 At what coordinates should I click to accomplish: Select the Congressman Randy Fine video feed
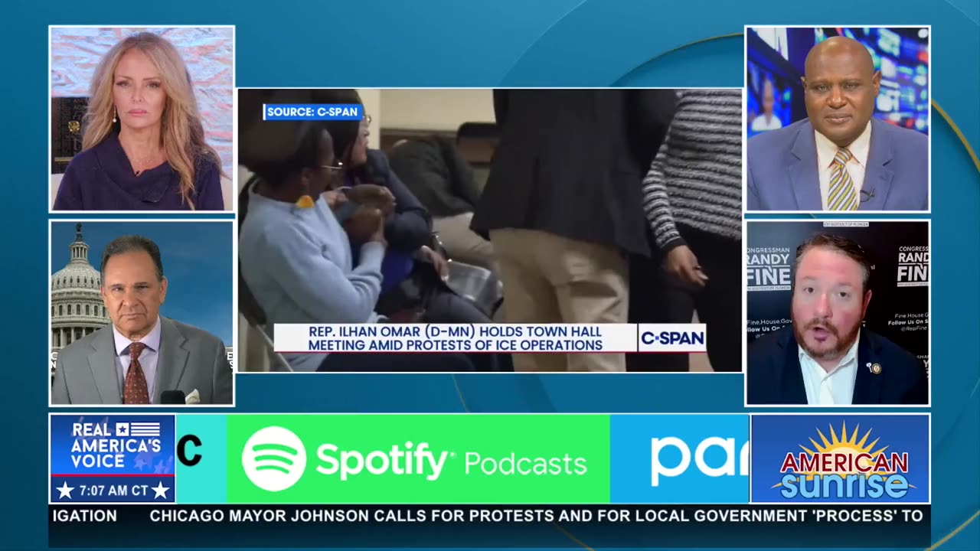coord(838,313)
